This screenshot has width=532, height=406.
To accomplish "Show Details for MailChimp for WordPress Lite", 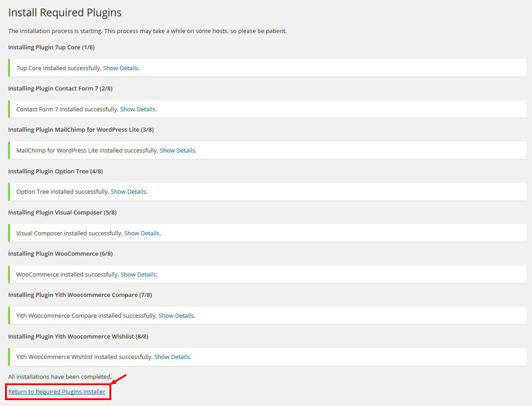I will click(x=177, y=150).
